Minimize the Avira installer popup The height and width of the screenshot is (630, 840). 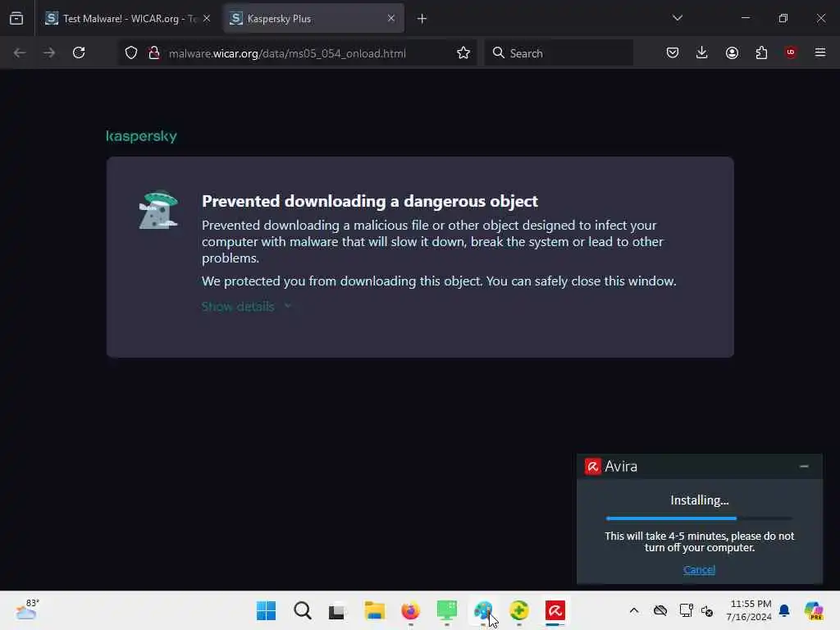tap(804, 467)
